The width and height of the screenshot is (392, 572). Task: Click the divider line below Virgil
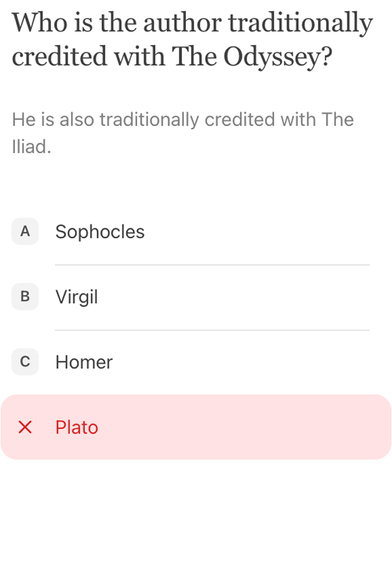[x=212, y=330]
